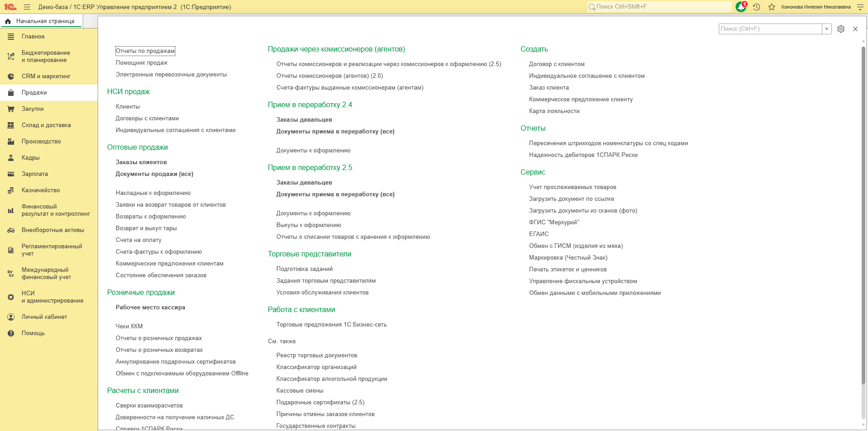Open the main hamburger menu
This screenshot has height=431, width=868.
(27, 7)
